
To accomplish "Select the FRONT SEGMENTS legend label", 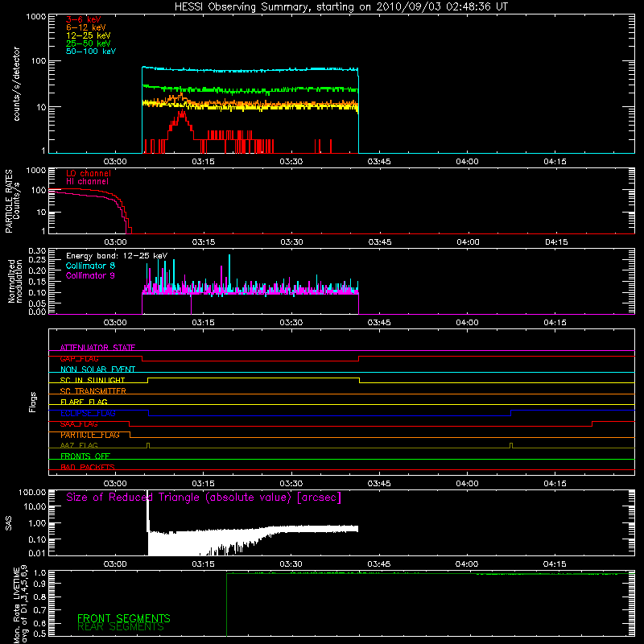I will [124, 618].
